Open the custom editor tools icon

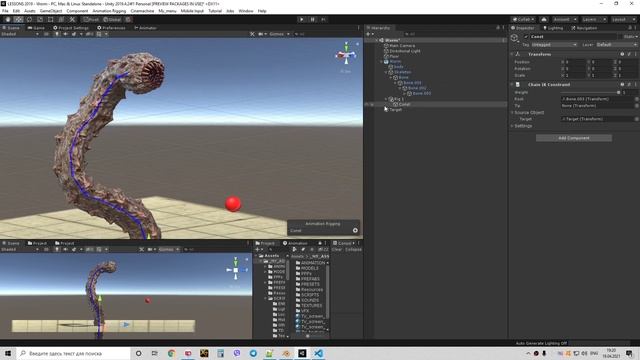coord(72,20)
